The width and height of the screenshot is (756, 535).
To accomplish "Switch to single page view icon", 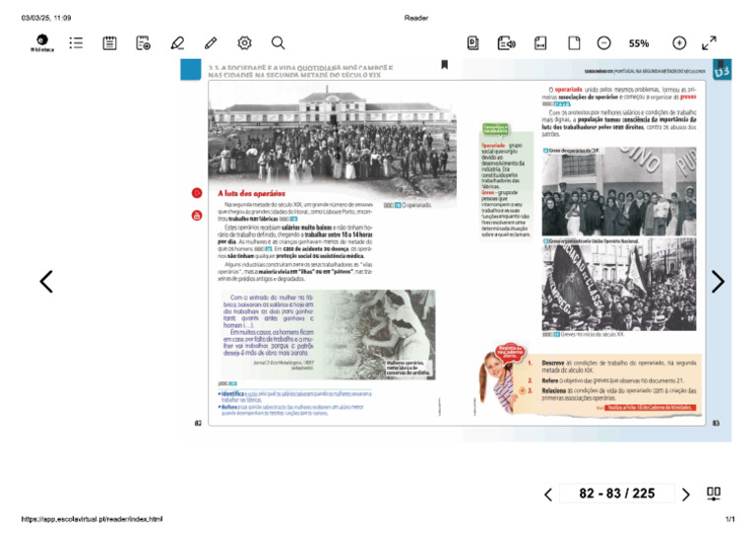I will pyautogui.click(x=574, y=43).
